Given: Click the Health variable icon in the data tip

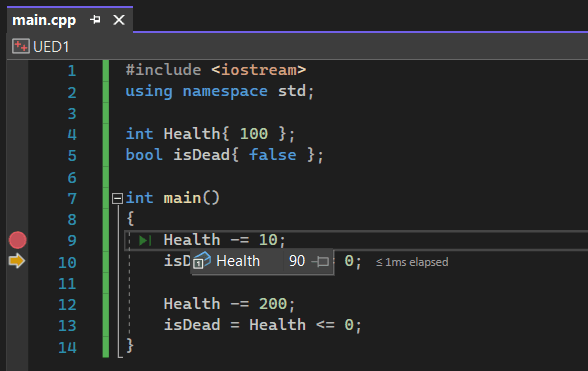Looking at the screenshot, I should (202, 261).
